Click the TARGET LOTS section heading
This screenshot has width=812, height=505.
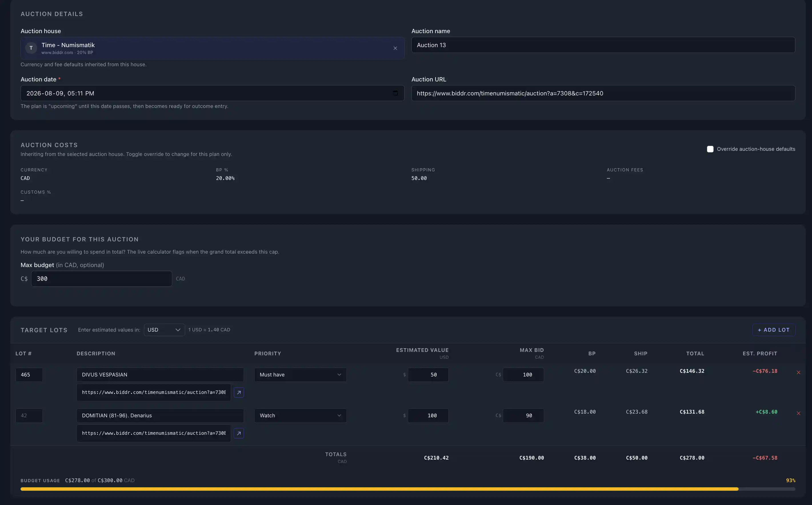[x=44, y=330]
